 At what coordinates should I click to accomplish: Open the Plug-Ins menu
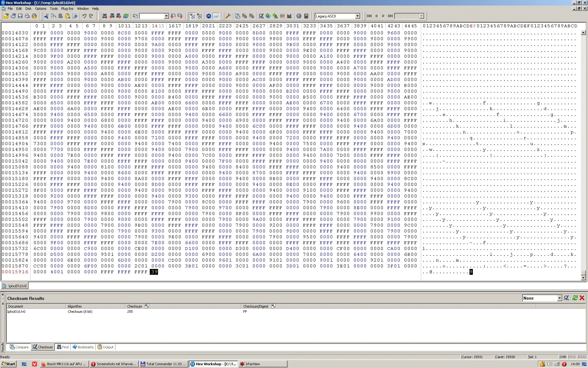67,9
